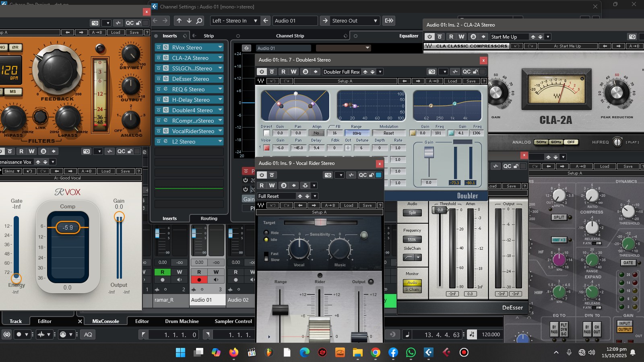Toggle Split button in DeEsser Audio section
644x362 pixels.
pyautogui.click(x=412, y=213)
